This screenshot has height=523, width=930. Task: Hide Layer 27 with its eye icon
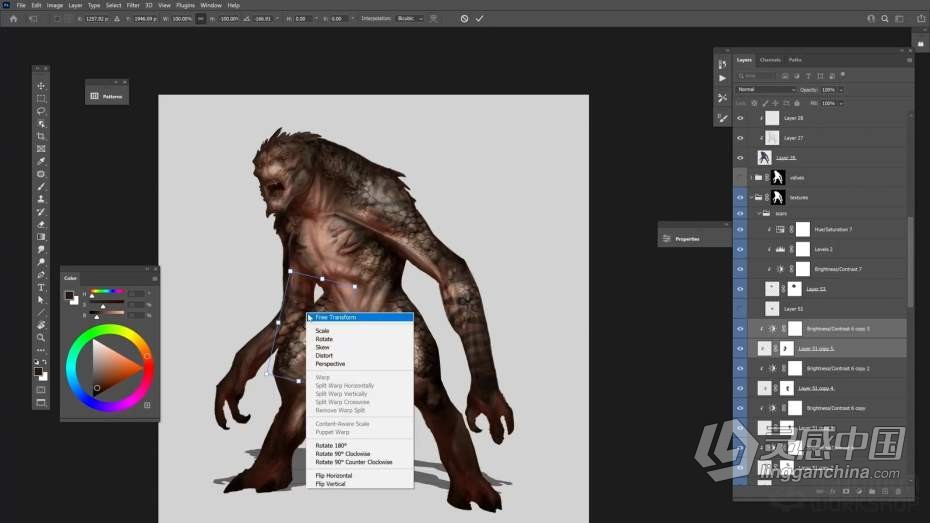coord(740,138)
